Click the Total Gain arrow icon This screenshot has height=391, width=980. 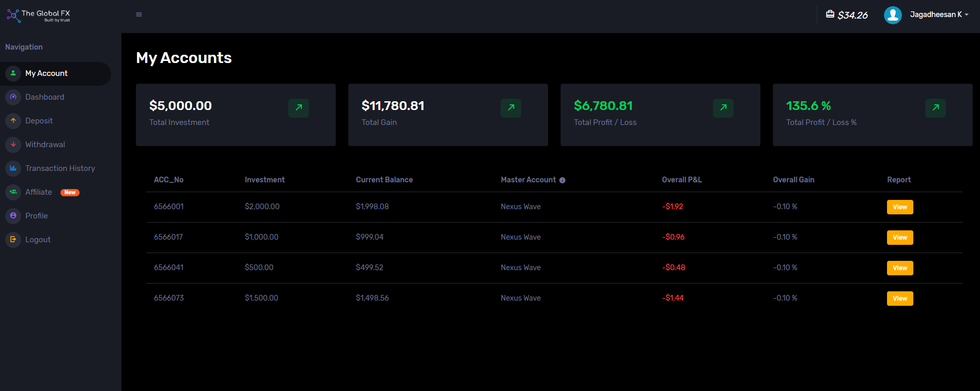[x=511, y=108]
